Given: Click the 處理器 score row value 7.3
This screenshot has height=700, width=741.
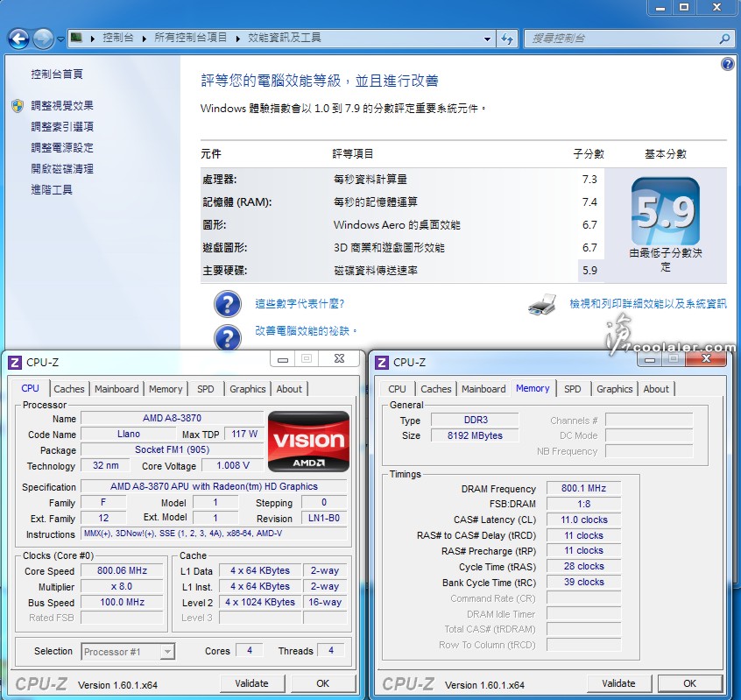Looking at the screenshot, I should (589, 179).
